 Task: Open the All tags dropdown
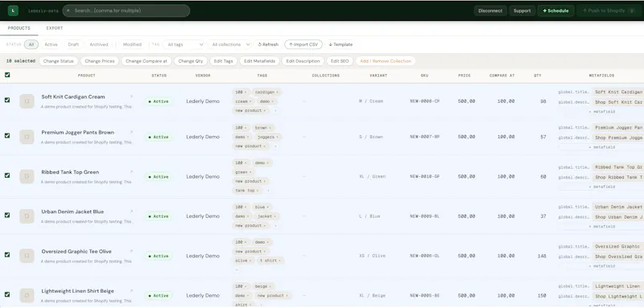click(x=184, y=44)
